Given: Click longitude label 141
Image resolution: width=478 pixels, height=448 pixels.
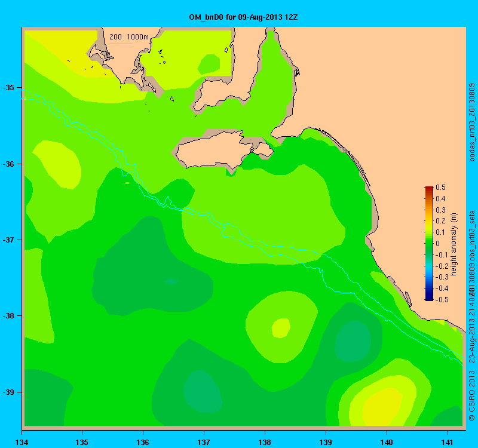Looking at the screenshot, I should click(x=448, y=442).
